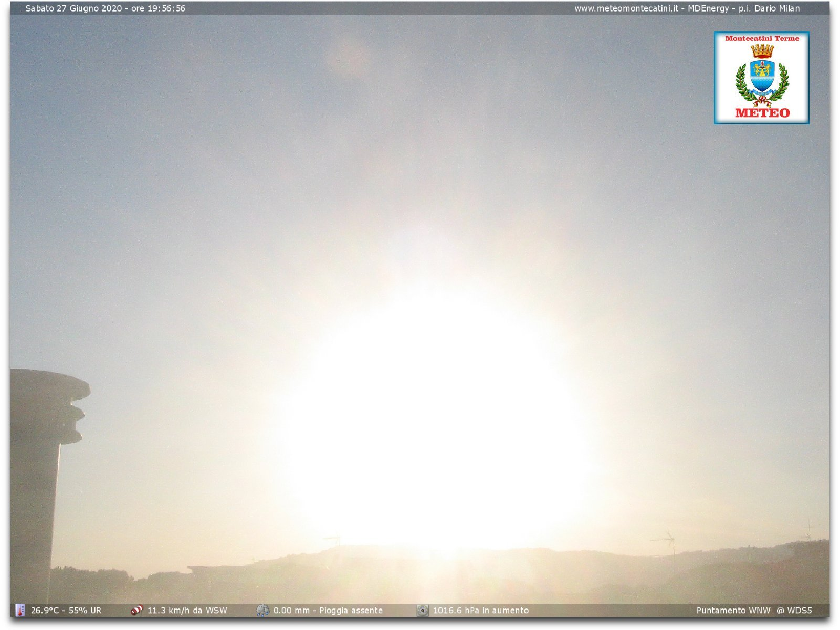Click the 'Montecatini Terme' title in the logo

pyautogui.click(x=762, y=38)
